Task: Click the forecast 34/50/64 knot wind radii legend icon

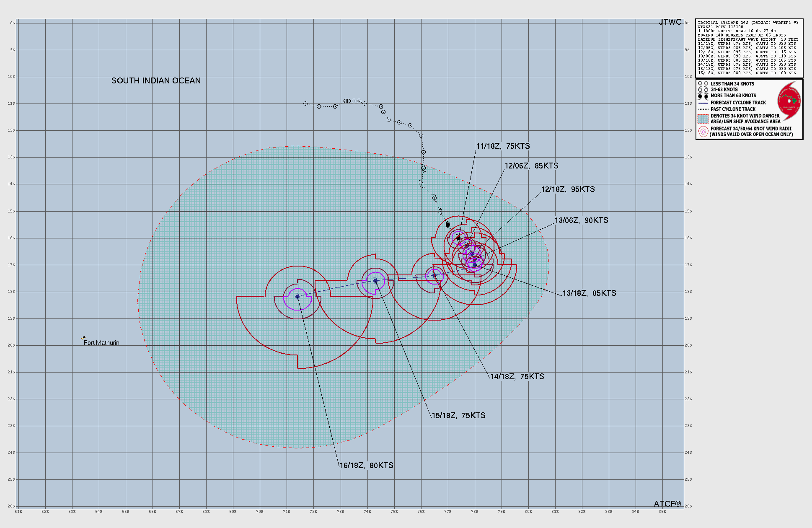Action: 703,130
